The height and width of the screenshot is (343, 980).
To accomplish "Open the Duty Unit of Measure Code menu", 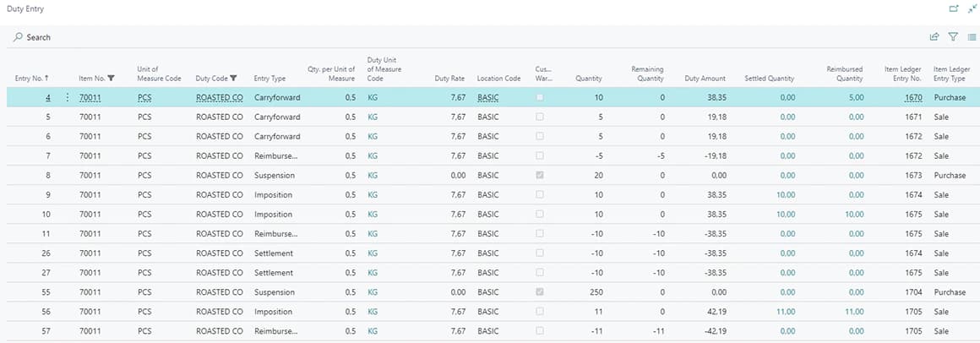I will (384, 68).
